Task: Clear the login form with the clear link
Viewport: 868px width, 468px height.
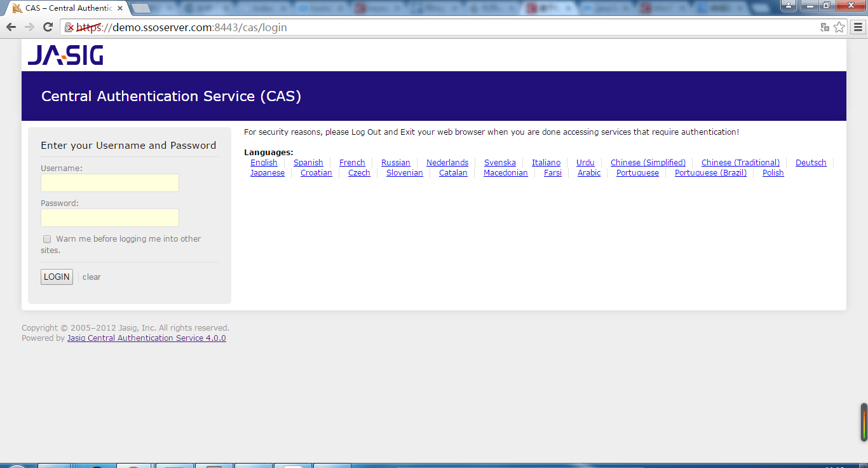Action: tap(91, 277)
